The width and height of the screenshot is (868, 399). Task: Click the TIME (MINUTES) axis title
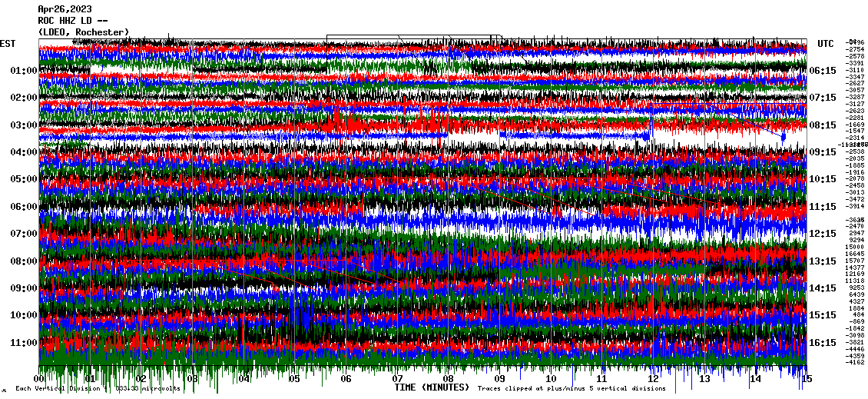pos(431,388)
